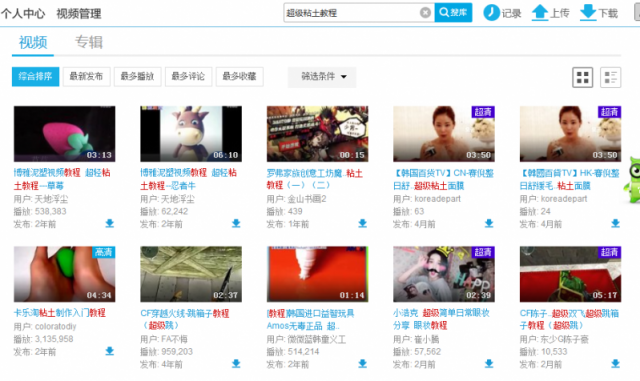Download the 小洁克 眼妆教程 video

(489, 363)
